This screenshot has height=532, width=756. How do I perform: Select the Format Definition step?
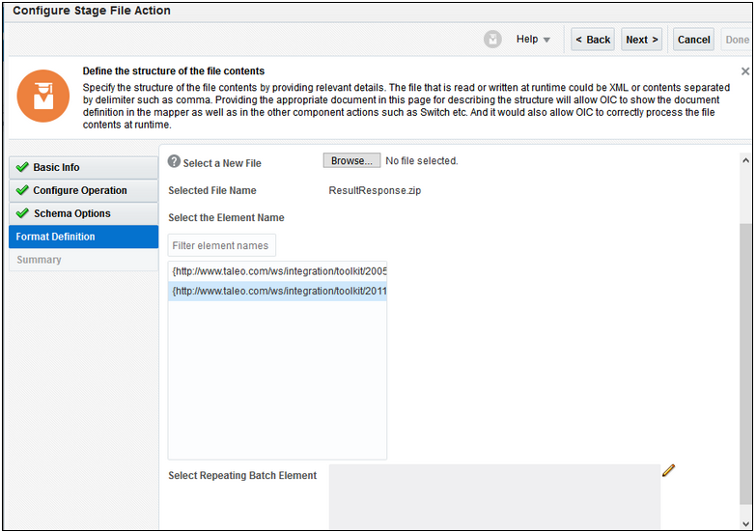pos(83,237)
